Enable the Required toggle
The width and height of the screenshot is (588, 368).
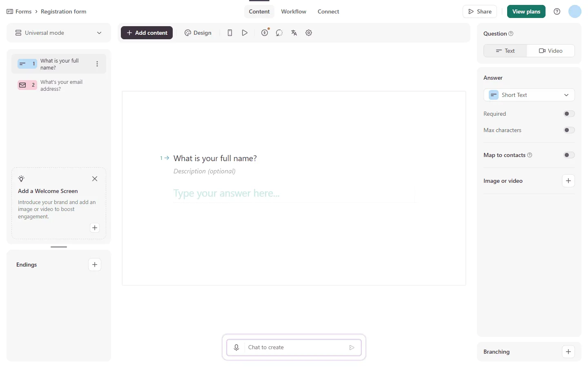(x=569, y=114)
